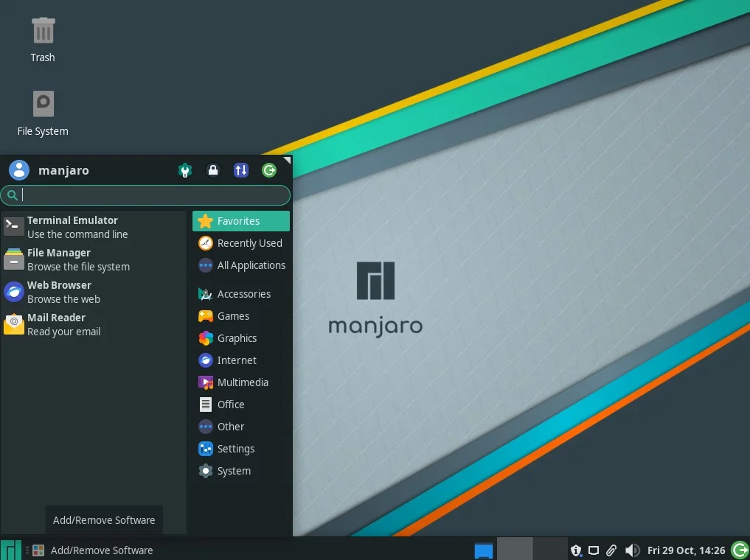The image size is (750, 560).
Task: Log out using the green menu header icon
Action: click(269, 170)
